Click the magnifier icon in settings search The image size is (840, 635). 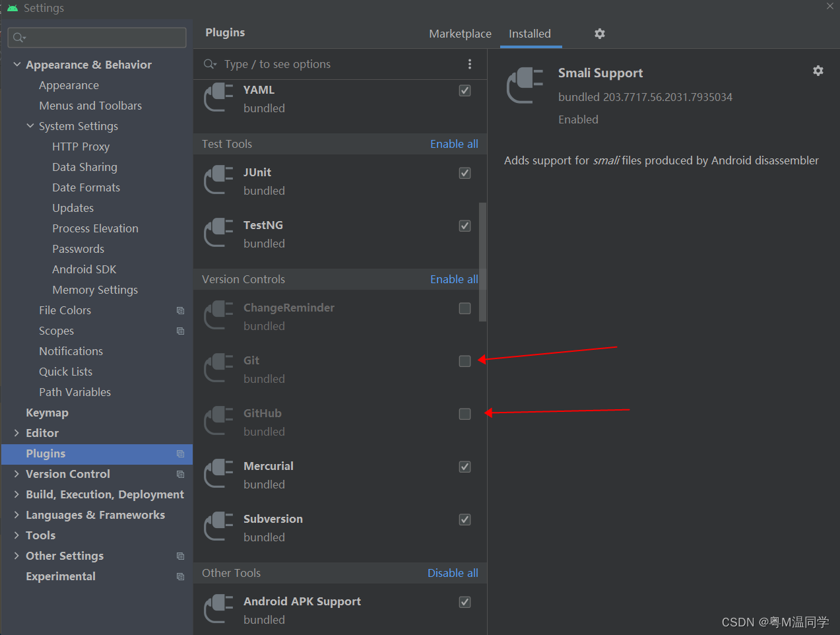(x=16, y=38)
